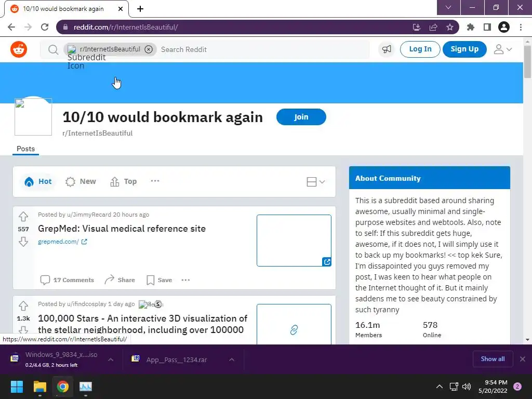Toggle the Chrome side panel
This screenshot has height=399, width=532.
click(487, 27)
